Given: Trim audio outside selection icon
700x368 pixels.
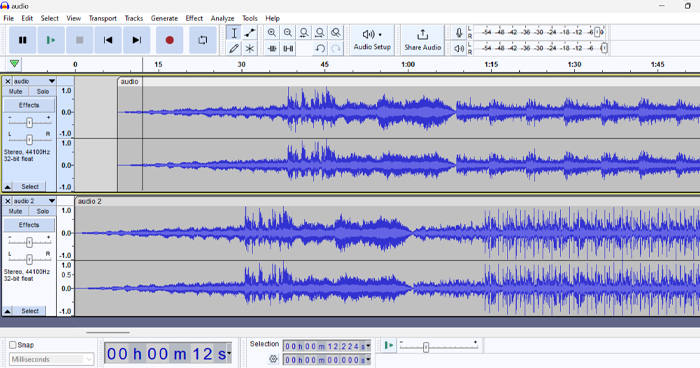Looking at the screenshot, I should (272, 48).
